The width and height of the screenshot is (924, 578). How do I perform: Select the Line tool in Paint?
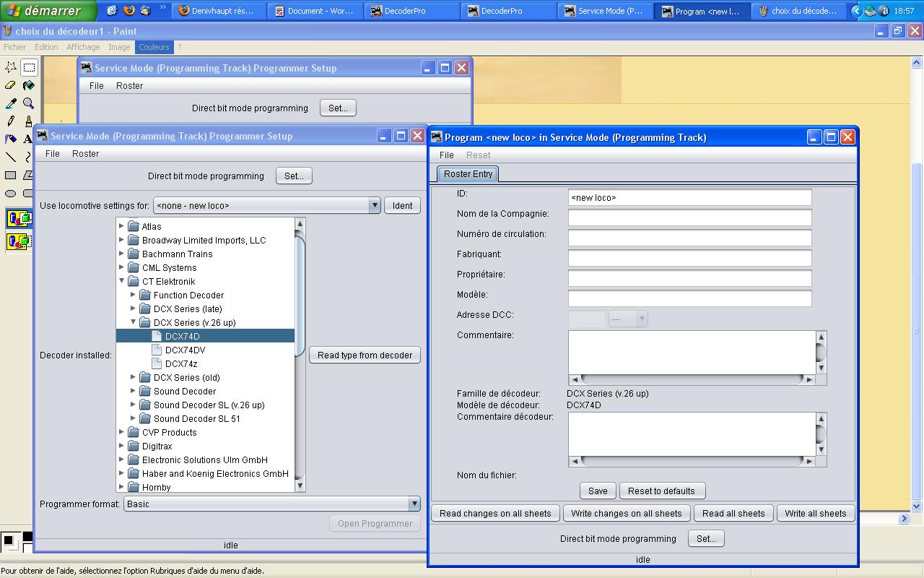[x=11, y=157]
